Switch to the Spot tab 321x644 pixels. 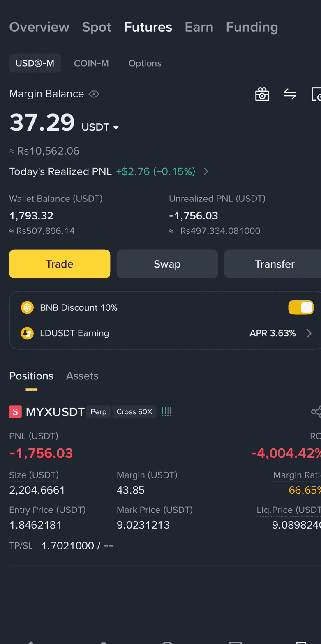(x=97, y=27)
